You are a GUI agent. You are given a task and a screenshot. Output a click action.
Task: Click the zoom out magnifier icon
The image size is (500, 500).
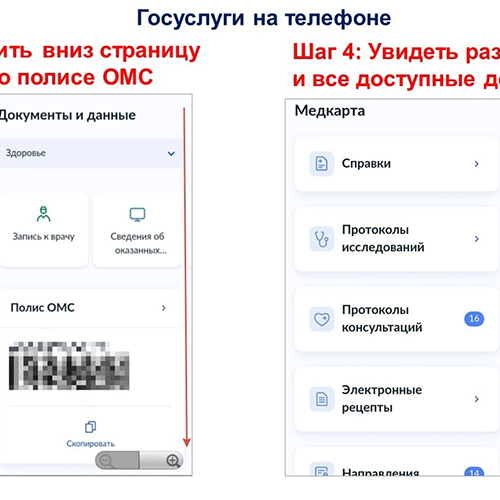(107, 461)
